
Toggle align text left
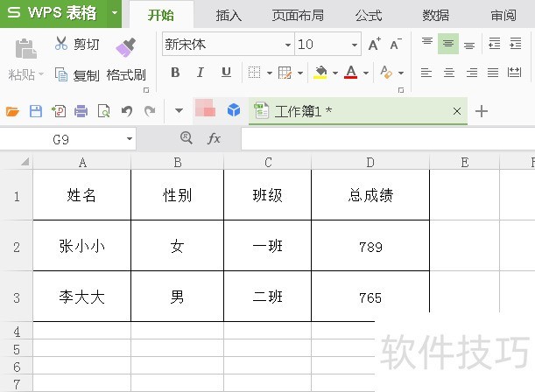tap(426, 73)
